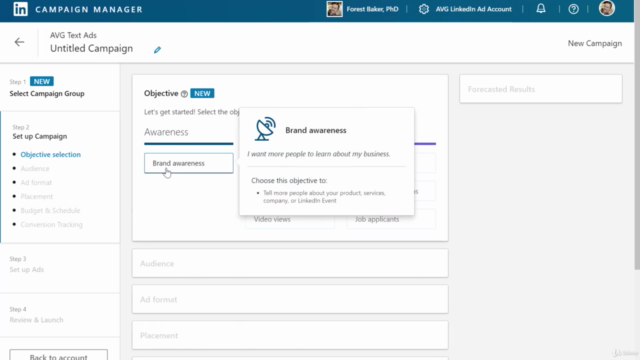The width and height of the screenshot is (640, 360).
Task: Click the Campaign Manager header title
Action: coord(89,9)
